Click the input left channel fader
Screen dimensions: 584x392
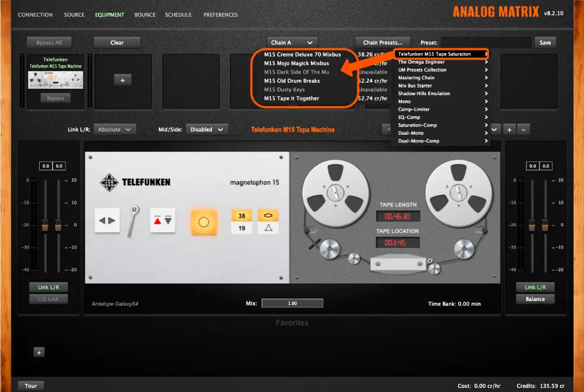pyautogui.click(x=45, y=225)
